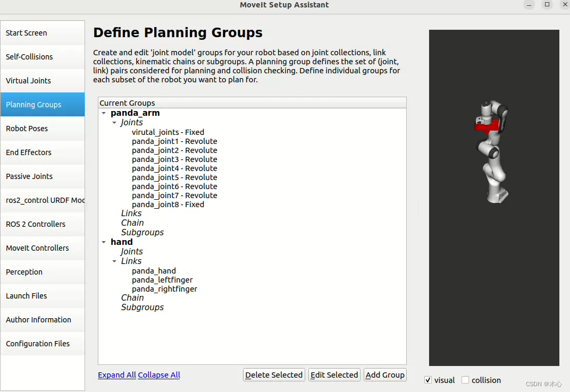
Task: Select Subgroups under panda_arm
Action: 142,232
